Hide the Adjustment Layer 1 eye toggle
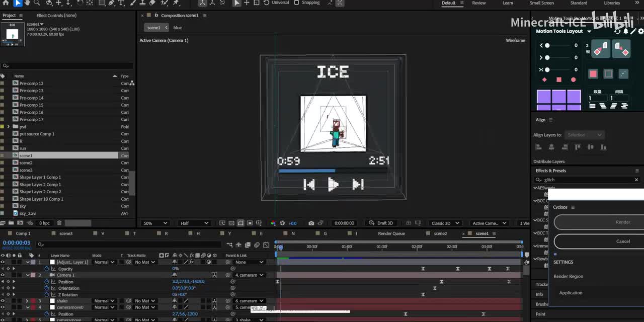The image size is (644, 322). (x=3, y=262)
